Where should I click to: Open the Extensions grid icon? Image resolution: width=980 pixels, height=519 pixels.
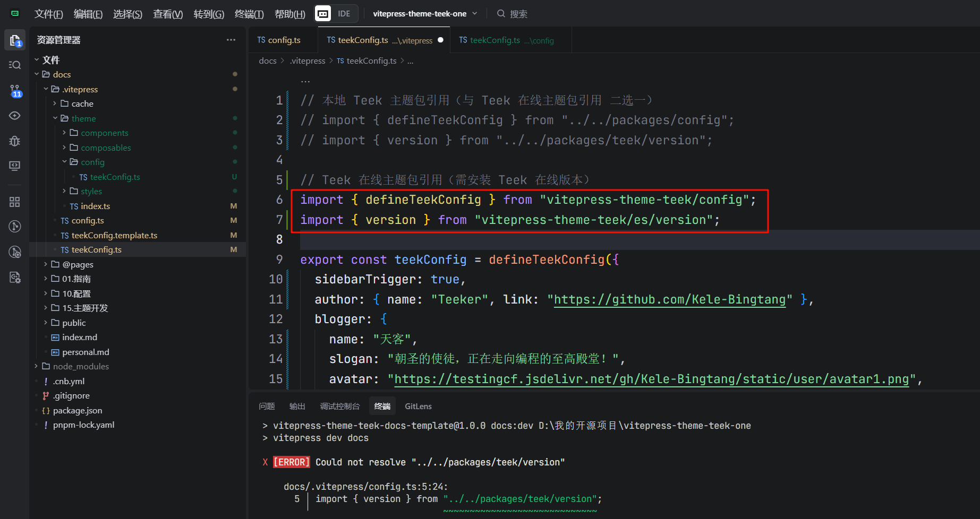coord(15,202)
